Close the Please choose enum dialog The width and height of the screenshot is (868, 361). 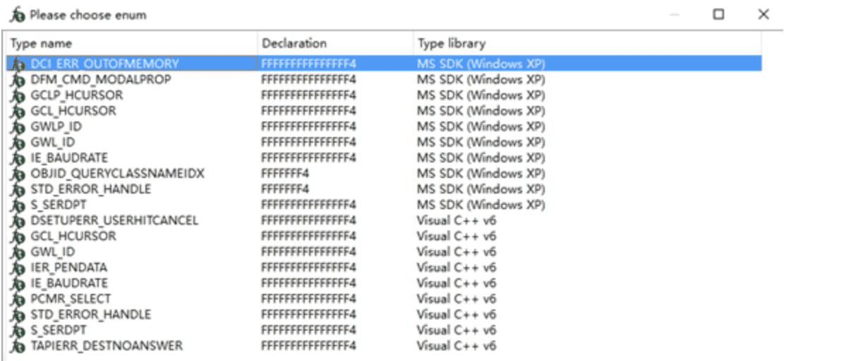click(763, 15)
